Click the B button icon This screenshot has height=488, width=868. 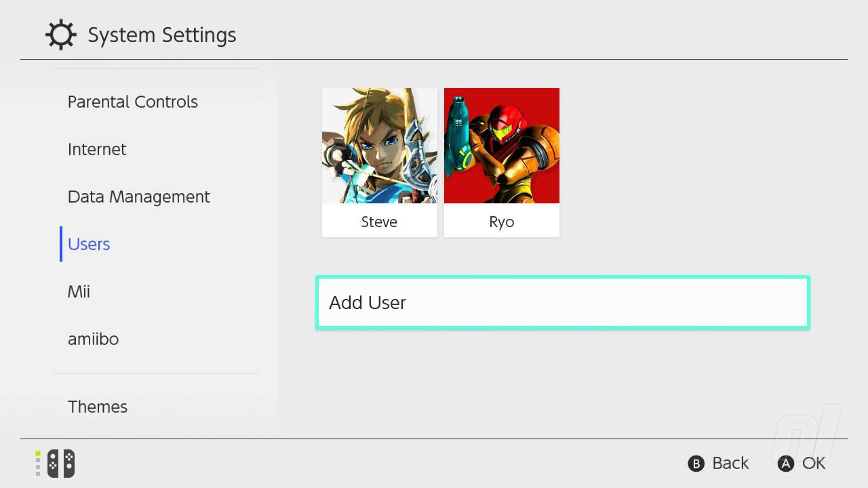(696, 464)
